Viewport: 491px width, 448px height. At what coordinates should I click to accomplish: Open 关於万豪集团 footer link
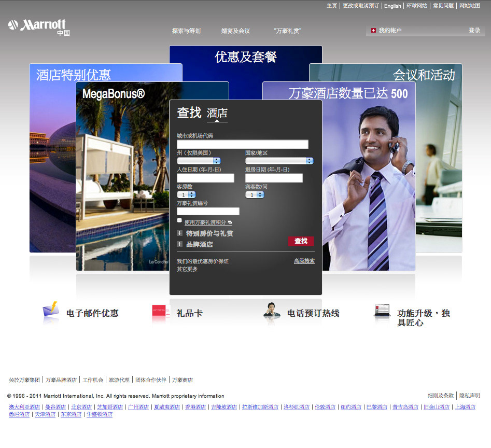click(x=24, y=380)
